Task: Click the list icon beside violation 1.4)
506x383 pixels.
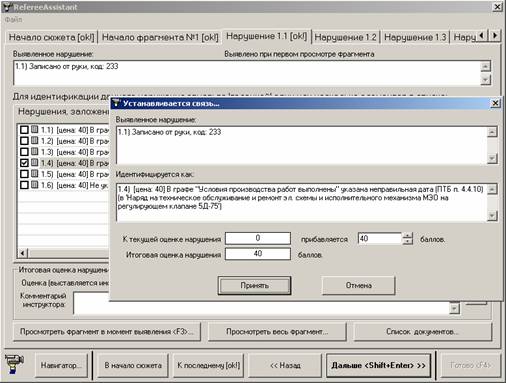Action: click(x=35, y=163)
